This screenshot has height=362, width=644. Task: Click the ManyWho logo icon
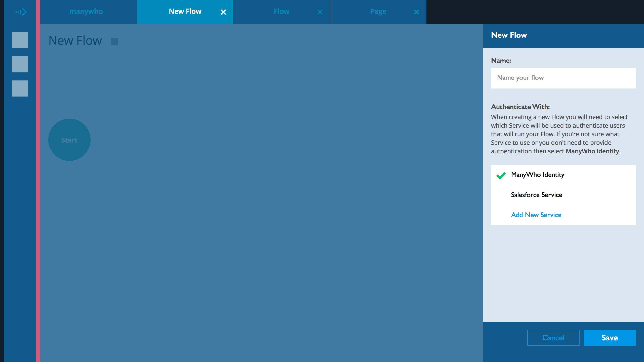21,12
